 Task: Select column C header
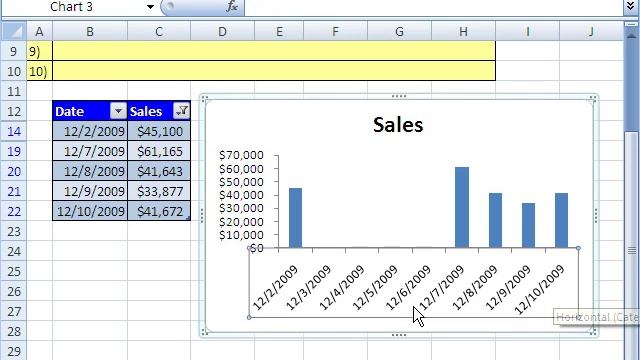tap(159, 31)
